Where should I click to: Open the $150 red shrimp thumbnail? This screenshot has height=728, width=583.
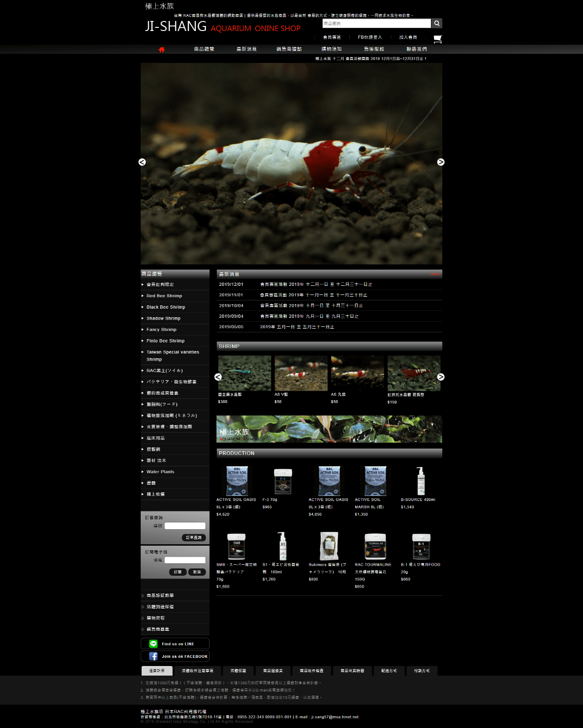pos(414,373)
